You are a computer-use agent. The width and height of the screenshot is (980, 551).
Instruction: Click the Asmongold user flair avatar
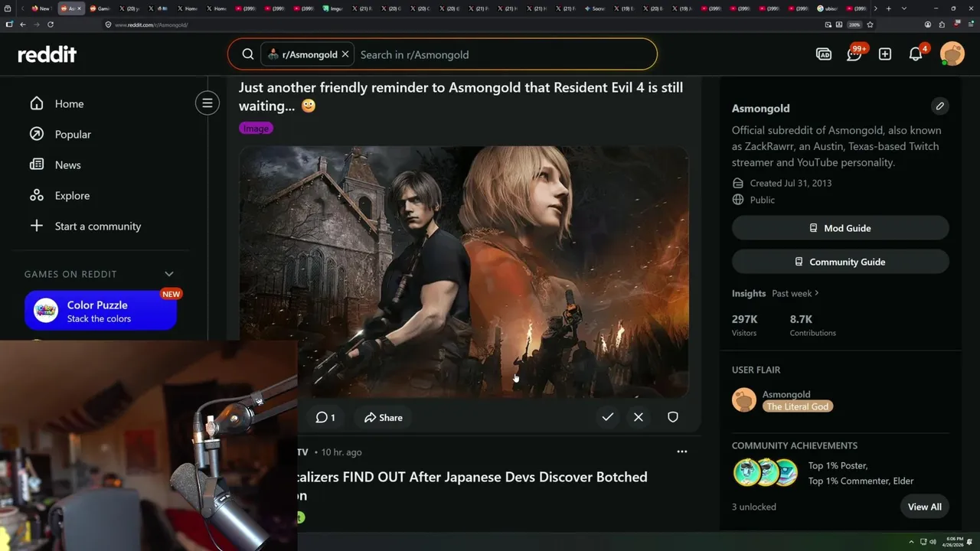(x=744, y=399)
